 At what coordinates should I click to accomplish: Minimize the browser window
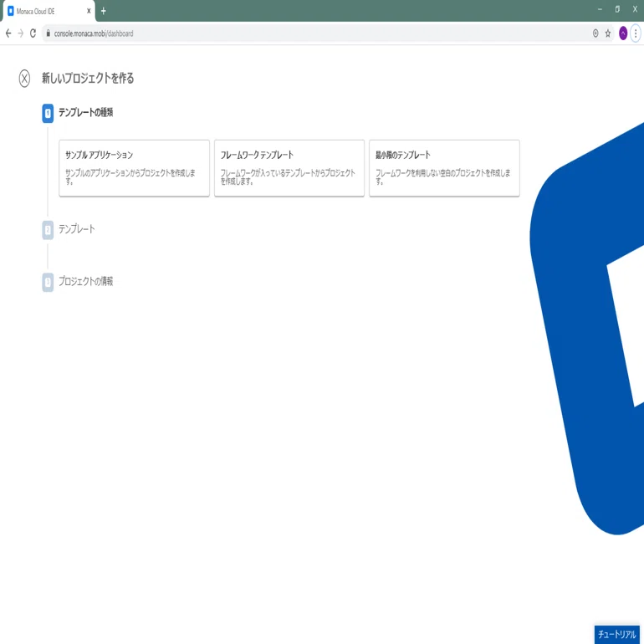click(600, 9)
